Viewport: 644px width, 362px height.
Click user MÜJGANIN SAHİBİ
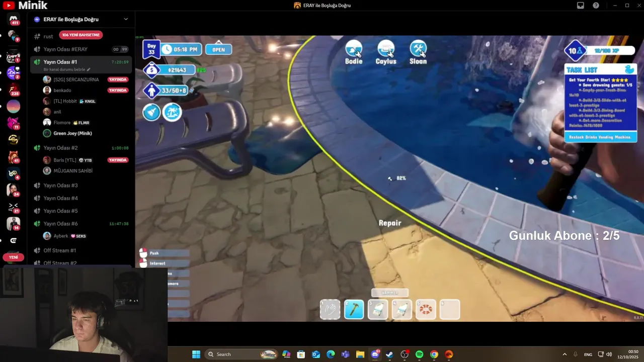73,171
